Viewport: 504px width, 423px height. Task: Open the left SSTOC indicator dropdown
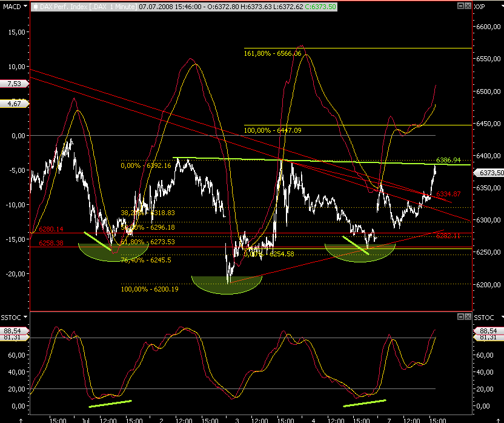(x=25, y=317)
